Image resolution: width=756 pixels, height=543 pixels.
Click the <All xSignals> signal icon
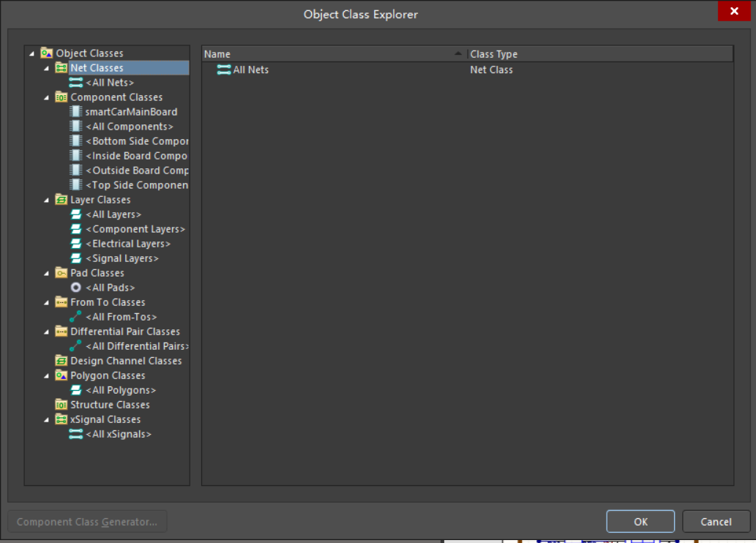pos(75,434)
